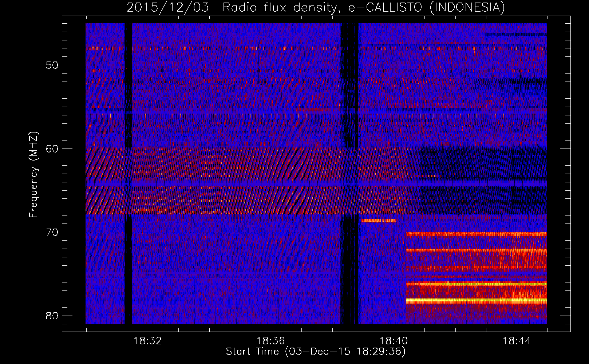Click the bright yellow emission band near 78 MHz
This screenshot has height=364, width=589.
476,301
